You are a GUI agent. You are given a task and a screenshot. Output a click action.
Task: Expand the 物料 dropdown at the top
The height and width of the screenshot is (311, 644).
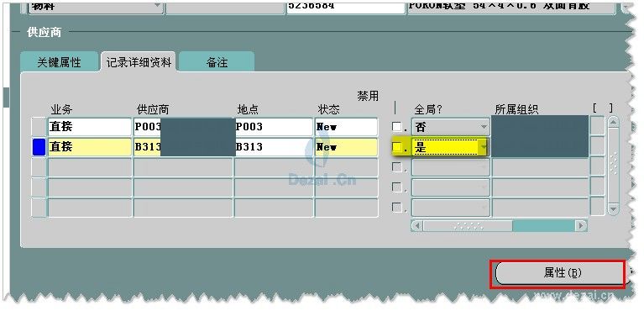click(x=157, y=6)
